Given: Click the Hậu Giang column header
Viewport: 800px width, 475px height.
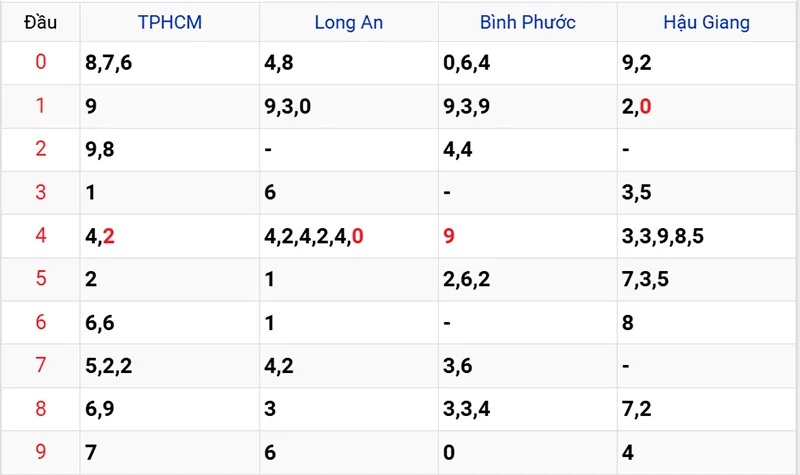Looking at the screenshot, I should (706, 21).
